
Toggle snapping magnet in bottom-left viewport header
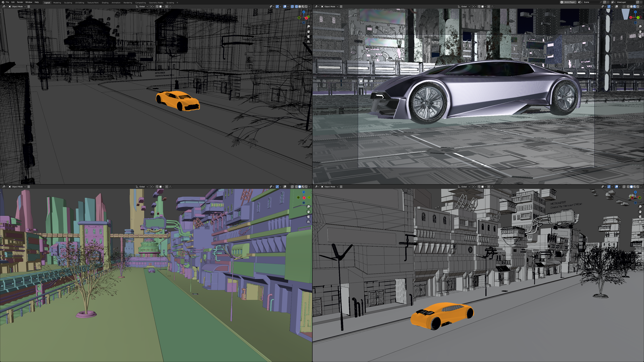(x=157, y=187)
